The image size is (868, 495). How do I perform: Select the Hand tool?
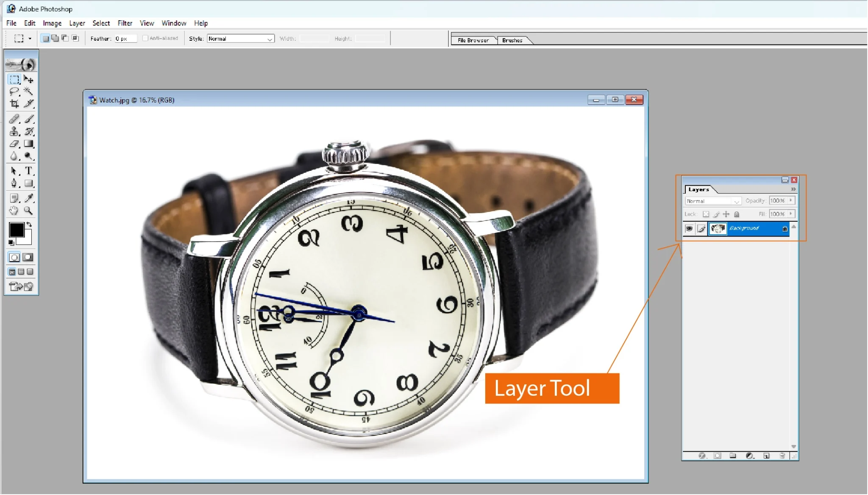point(14,210)
